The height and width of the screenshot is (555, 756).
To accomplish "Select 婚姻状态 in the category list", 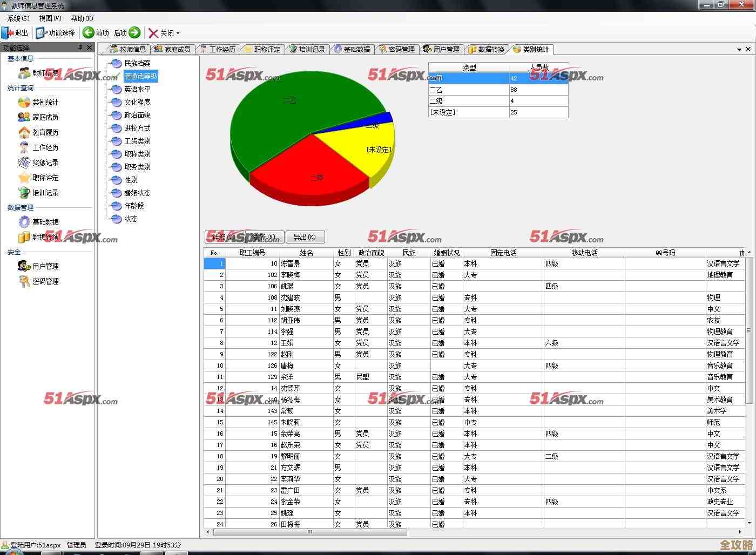I will [x=137, y=193].
